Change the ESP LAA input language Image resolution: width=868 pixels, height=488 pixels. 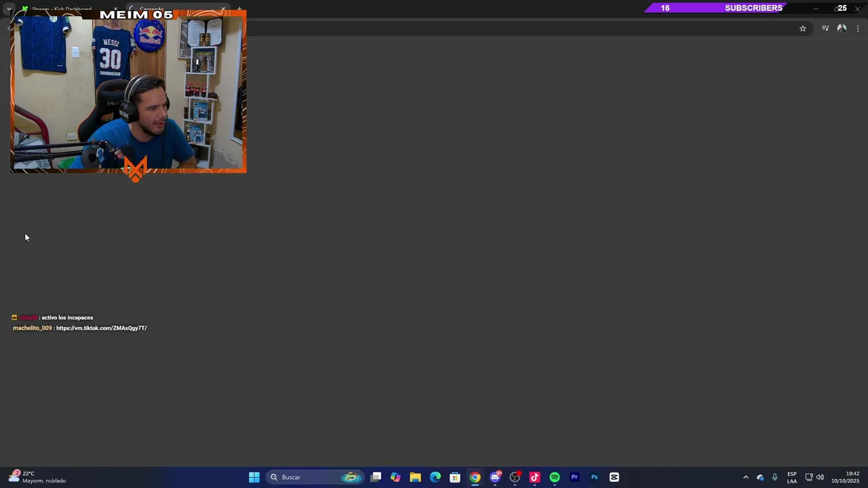(x=792, y=477)
